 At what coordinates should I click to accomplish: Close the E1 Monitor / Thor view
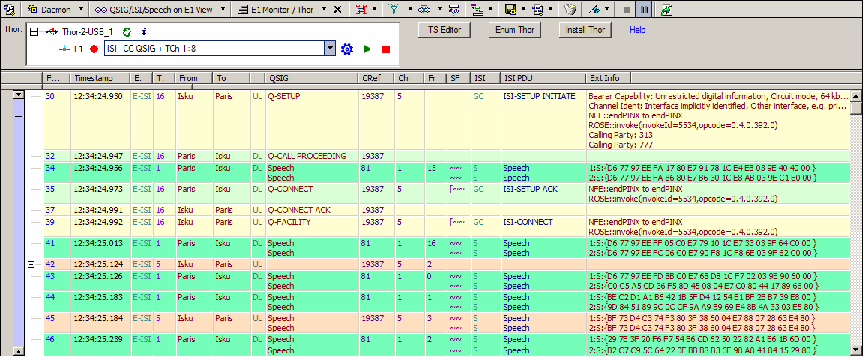point(337,10)
